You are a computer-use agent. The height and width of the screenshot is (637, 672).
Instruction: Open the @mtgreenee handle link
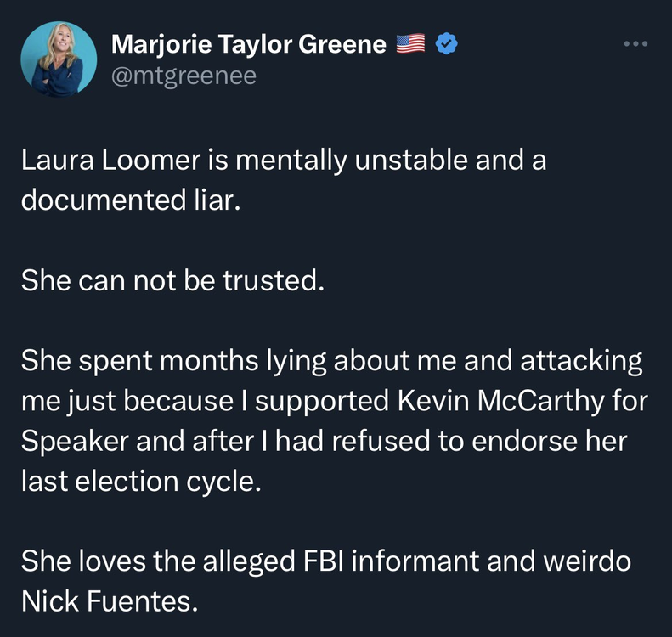[x=184, y=76]
